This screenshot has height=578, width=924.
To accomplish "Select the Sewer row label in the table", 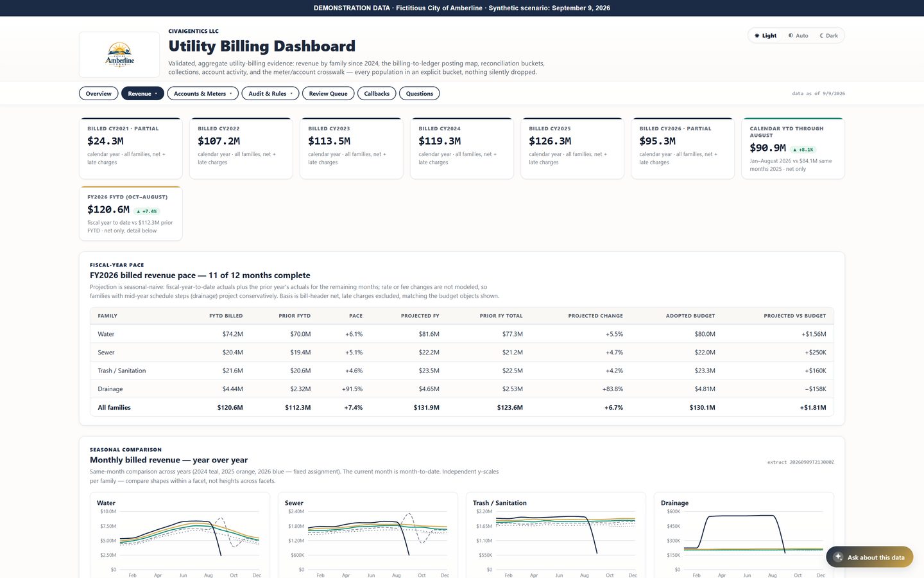I will coord(106,353).
